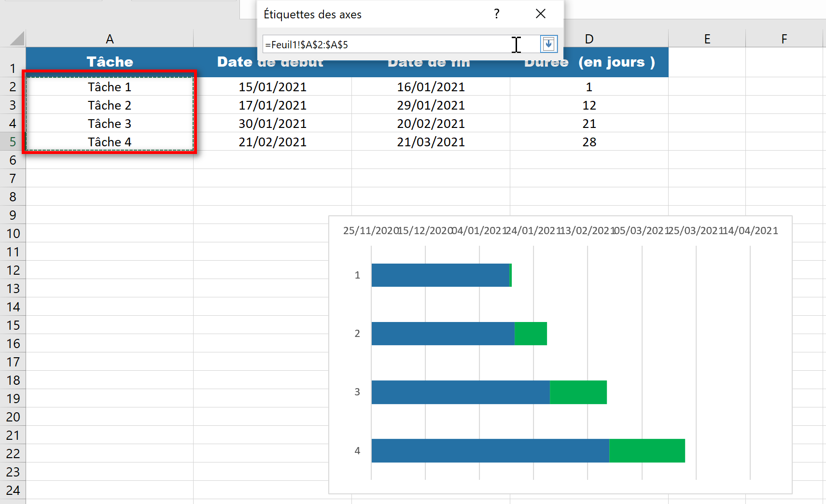Open help in Étiquettes des axes dialog
Viewport: 826px width, 504px height.
pos(497,14)
